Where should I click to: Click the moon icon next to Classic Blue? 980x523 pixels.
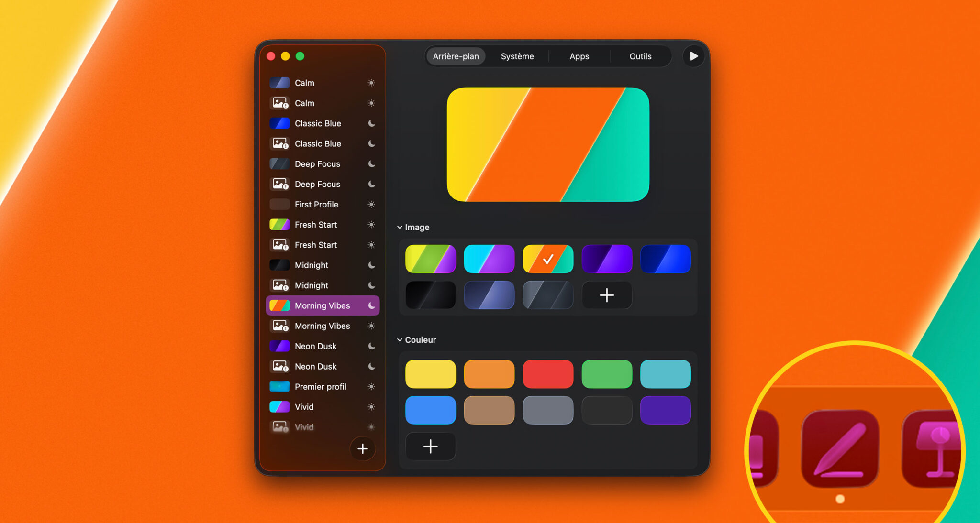pyautogui.click(x=371, y=123)
